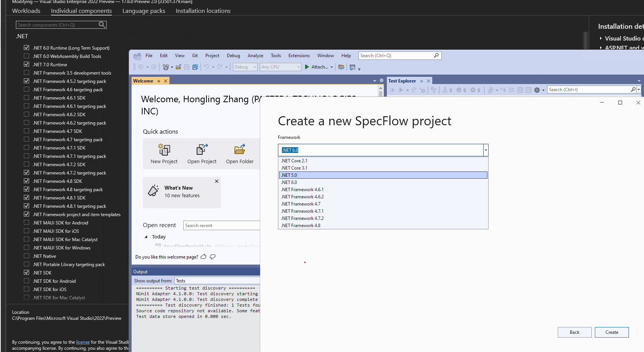Click the Welcome tab pin icon
This screenshot has height=352, width=644.
pyautogui.click(x=159, y=81)
